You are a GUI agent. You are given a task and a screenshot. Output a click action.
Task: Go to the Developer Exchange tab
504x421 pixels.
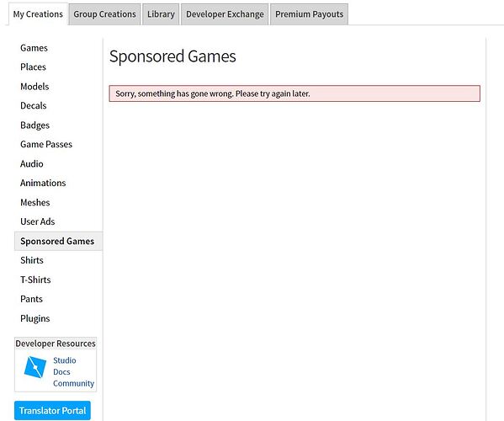[225, 14]
